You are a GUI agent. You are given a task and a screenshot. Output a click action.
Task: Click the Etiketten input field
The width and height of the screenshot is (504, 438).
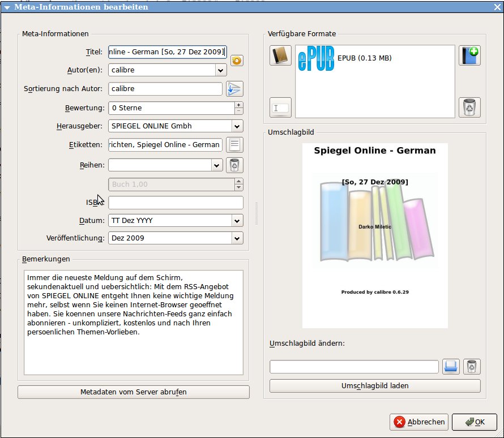(x=165, y=145)
